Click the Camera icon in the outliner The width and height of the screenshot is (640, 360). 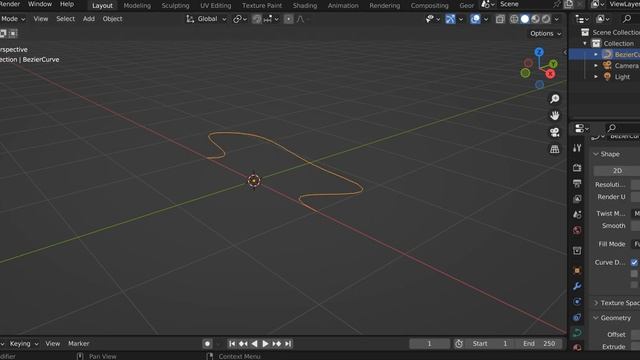607,65
